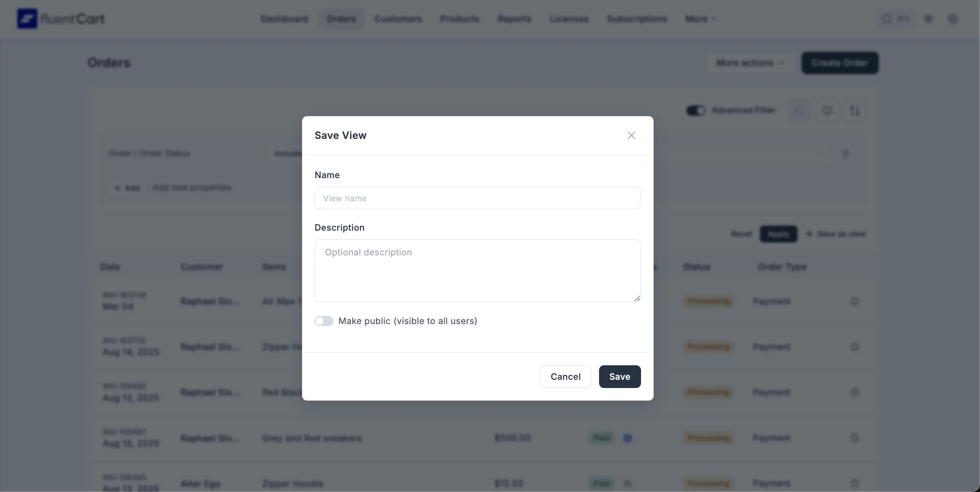Click the Save button
Screen dimensions: 980x492
click(x=619, y=377)
